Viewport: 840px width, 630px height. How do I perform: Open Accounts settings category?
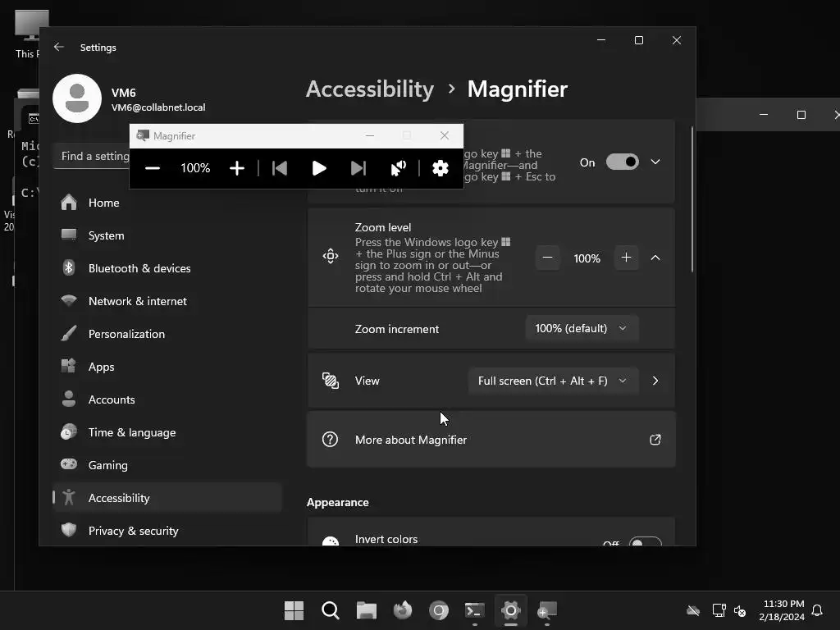(167, 399)
